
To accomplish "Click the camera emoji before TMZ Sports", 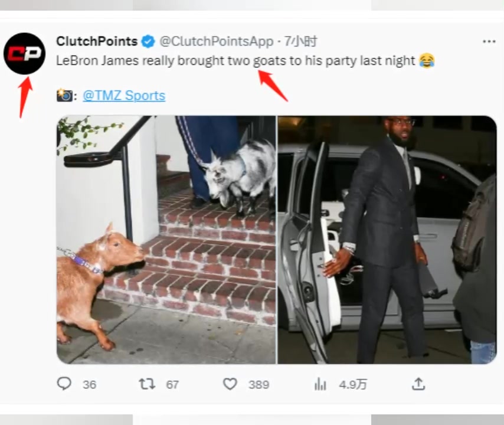I will click(64, 96).
